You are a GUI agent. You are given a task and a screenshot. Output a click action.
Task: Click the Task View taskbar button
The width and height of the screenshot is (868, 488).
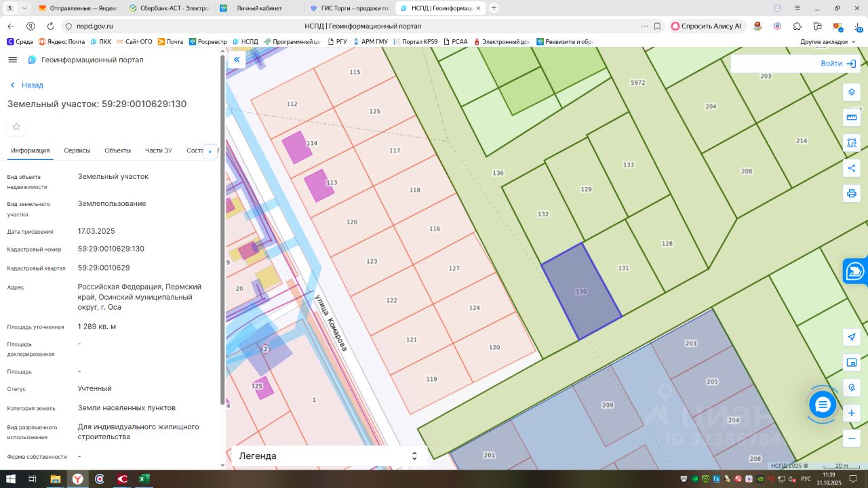pyautogui.click(x=33, y=479)
